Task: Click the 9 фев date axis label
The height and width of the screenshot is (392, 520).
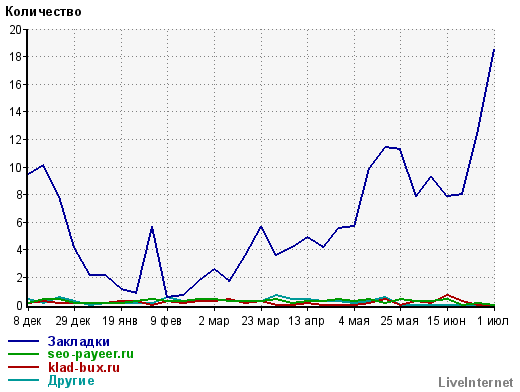Action: click(166, 321)
